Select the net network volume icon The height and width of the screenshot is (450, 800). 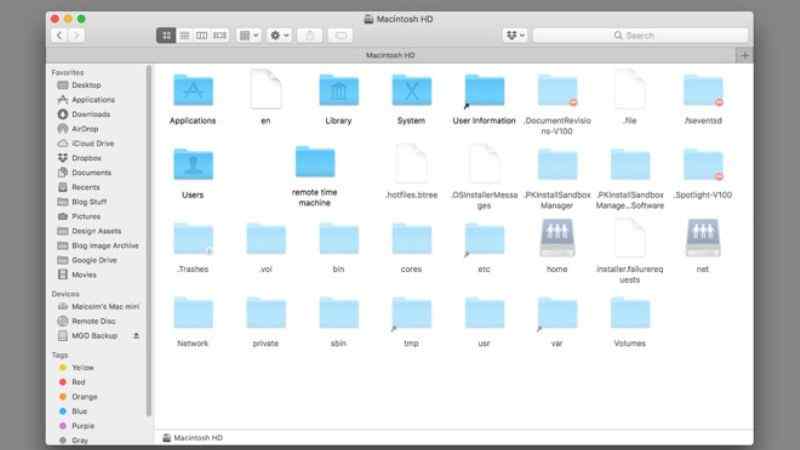coord(703,238)
